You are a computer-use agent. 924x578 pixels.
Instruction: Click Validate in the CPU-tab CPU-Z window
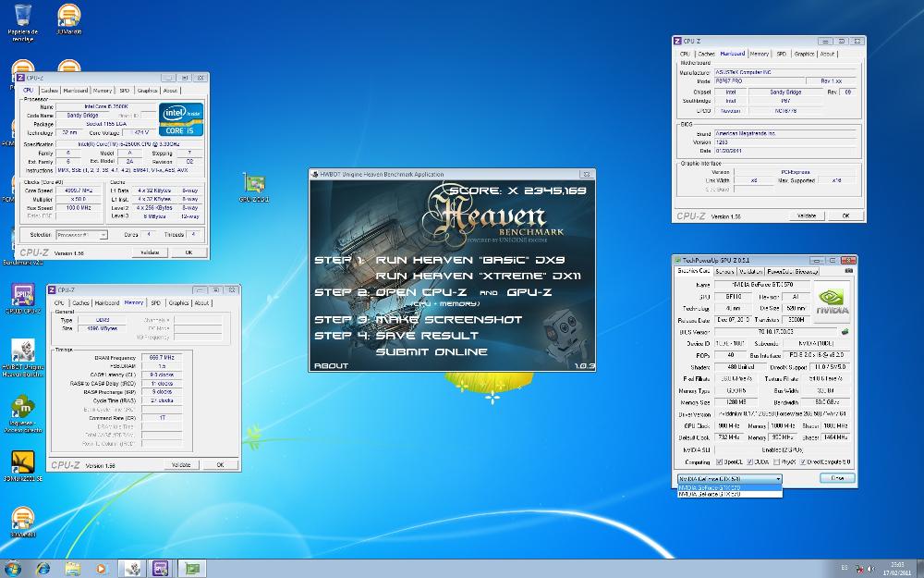[150, 252]
